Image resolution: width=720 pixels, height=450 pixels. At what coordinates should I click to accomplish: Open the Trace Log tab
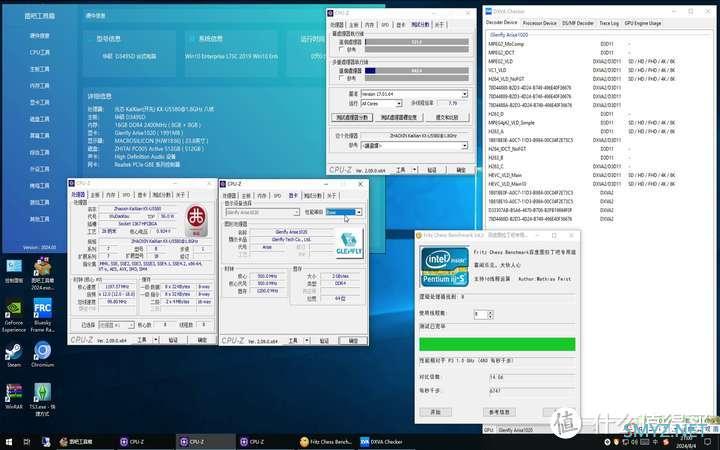coord(609,23)
